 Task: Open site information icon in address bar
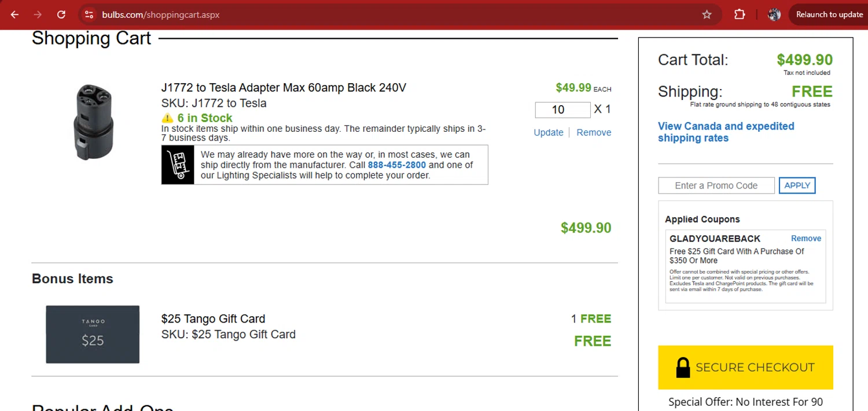click(89, 14)
